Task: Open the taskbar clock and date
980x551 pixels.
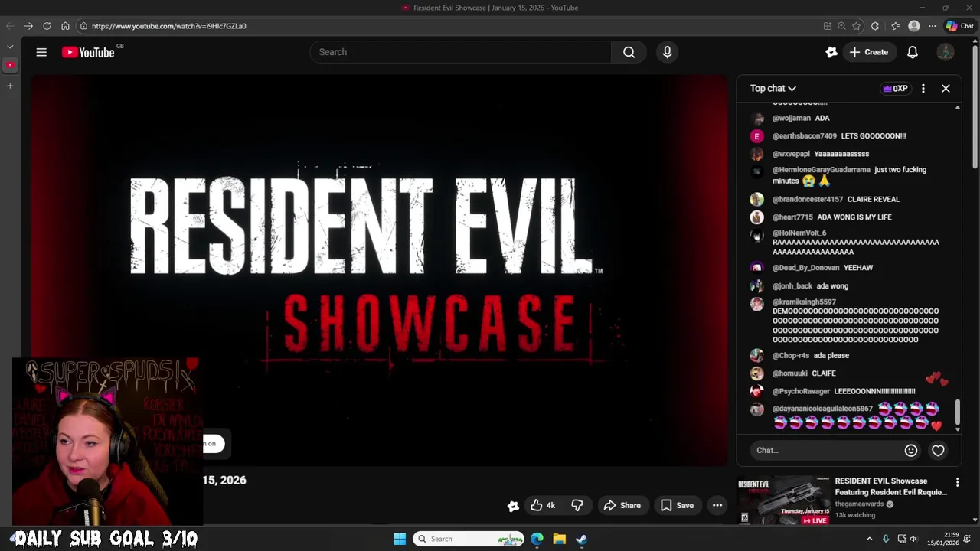Action: (x=943, y=539)
